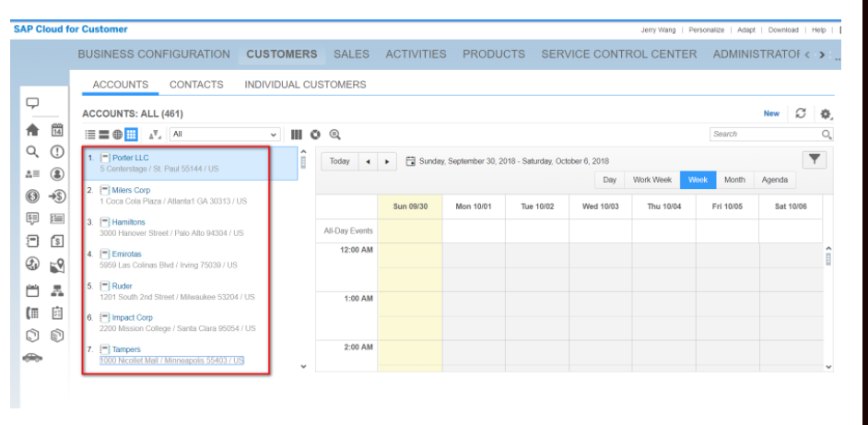Click account list scroll down chevron

click(303, 366)
